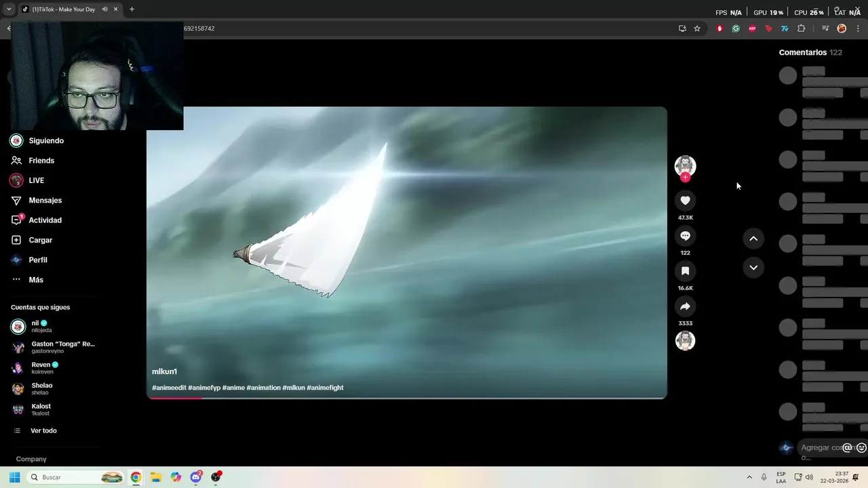Open the TikTok browser tab
This screenshot has height=488, width=868.
click(x=69, y=9)
